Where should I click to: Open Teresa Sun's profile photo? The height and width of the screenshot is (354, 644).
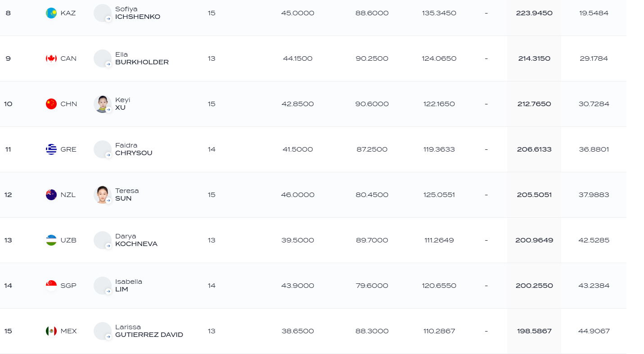[x=103, y=195]
